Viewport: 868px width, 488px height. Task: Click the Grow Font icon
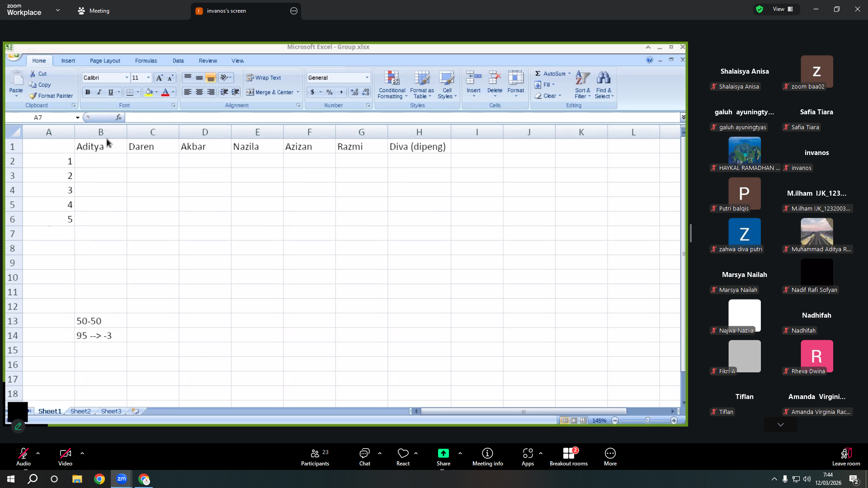pyautogui.click(x=159, y=78)
